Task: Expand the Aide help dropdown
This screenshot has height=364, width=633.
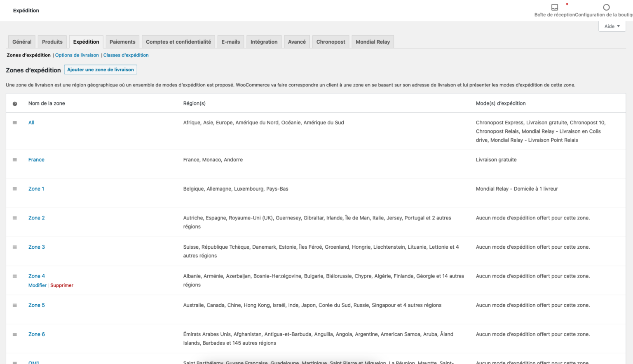Action: coord(612,26)
